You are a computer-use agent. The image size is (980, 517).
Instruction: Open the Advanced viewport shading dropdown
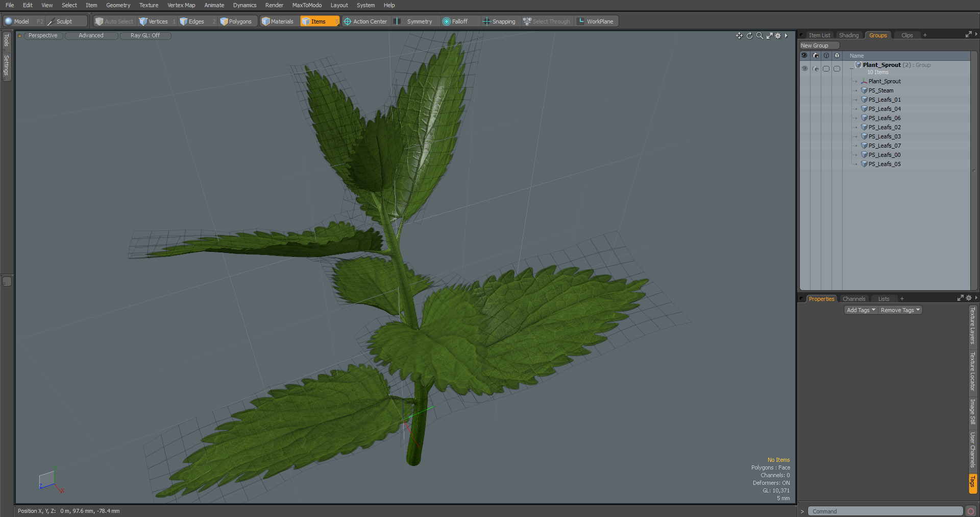coord(91,36)
